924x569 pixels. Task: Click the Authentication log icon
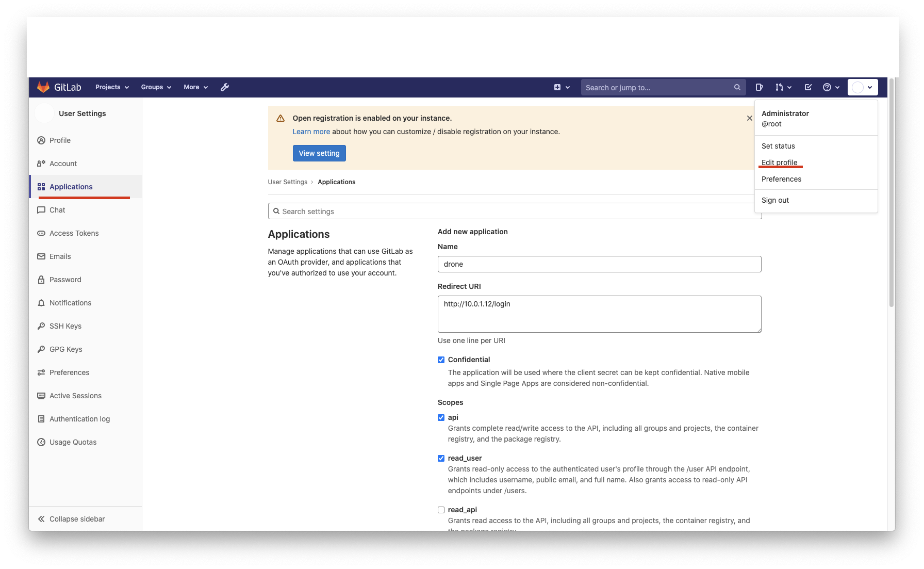41,419
